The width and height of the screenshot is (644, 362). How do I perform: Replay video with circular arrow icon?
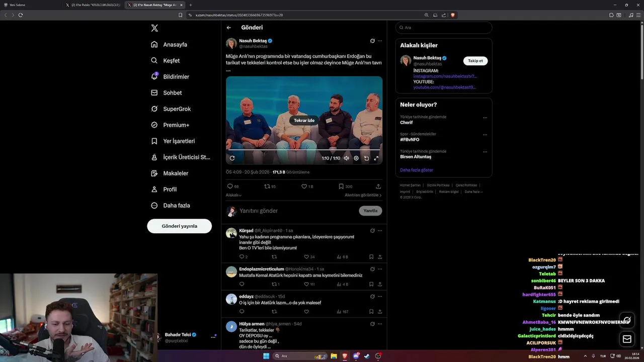click(x=232, y=158)
